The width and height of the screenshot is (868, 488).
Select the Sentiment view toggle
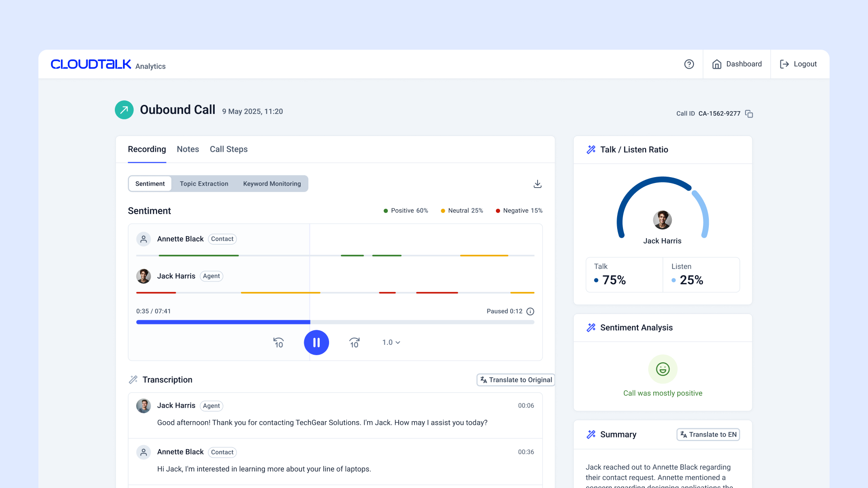[x=150, y=184]
